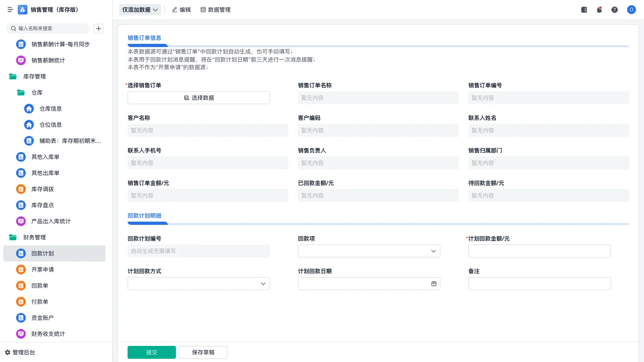644x362 pixels.
Task: Open the 回款项 dropdown
Action: [x=369, y=251]
